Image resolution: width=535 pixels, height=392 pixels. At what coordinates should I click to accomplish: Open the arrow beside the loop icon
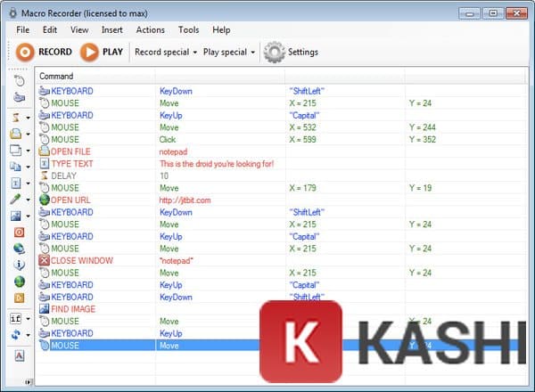coord(28,335)
